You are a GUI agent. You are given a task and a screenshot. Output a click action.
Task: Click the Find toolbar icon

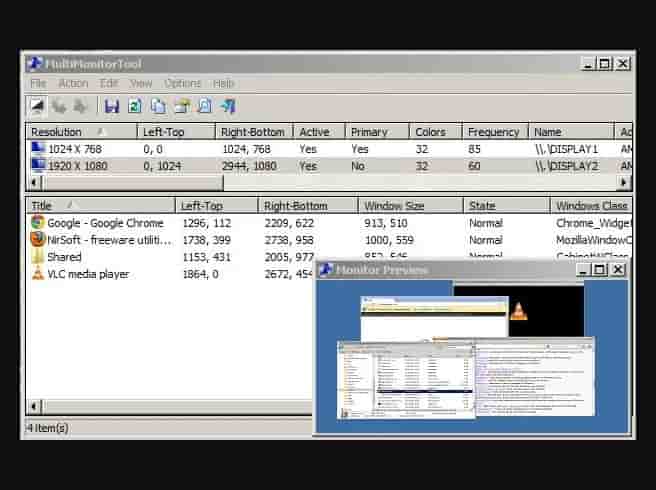pos(205,106)
